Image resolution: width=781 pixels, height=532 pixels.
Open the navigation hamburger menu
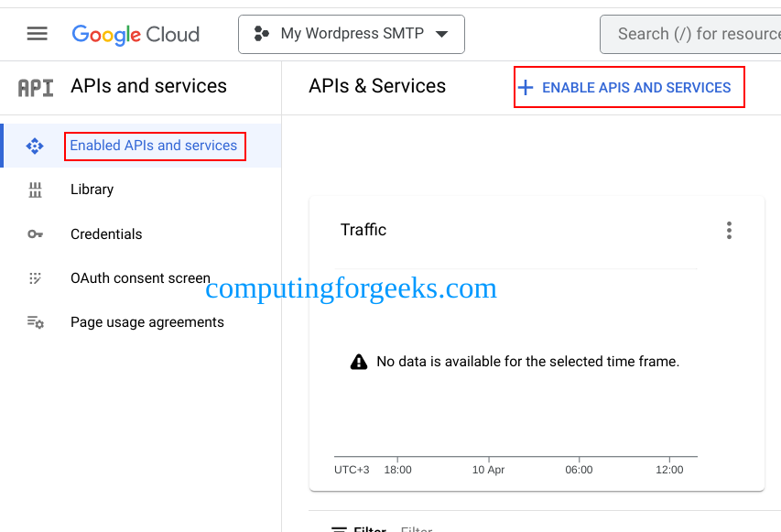[37, 33]
